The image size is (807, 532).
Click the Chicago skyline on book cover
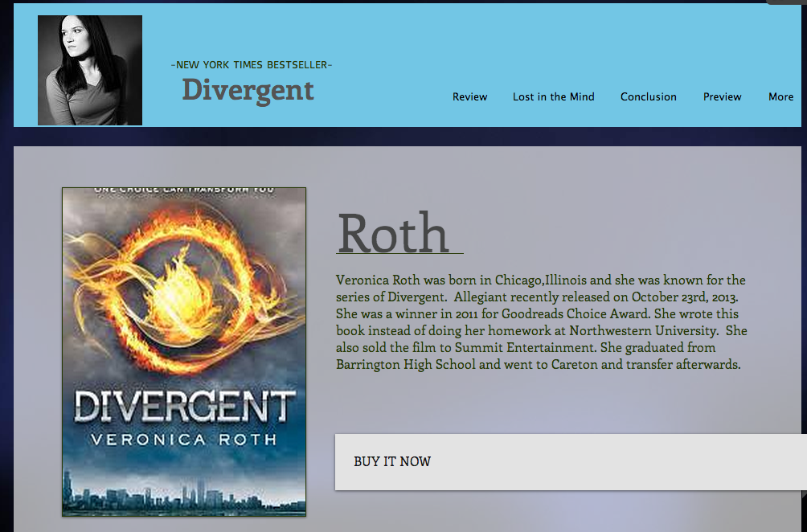point(184,497)
